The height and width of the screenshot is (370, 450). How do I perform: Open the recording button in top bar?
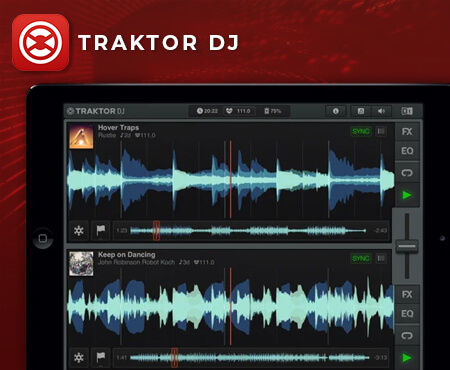point(361,111)
